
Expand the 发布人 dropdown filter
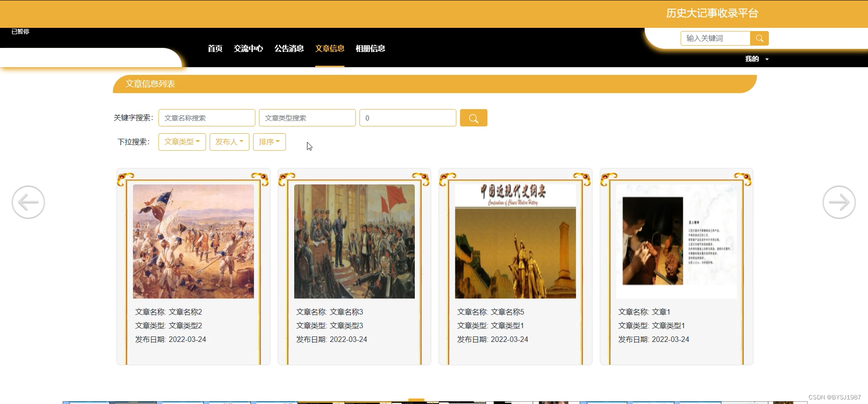pyautogui.click(x=229, y=142)
